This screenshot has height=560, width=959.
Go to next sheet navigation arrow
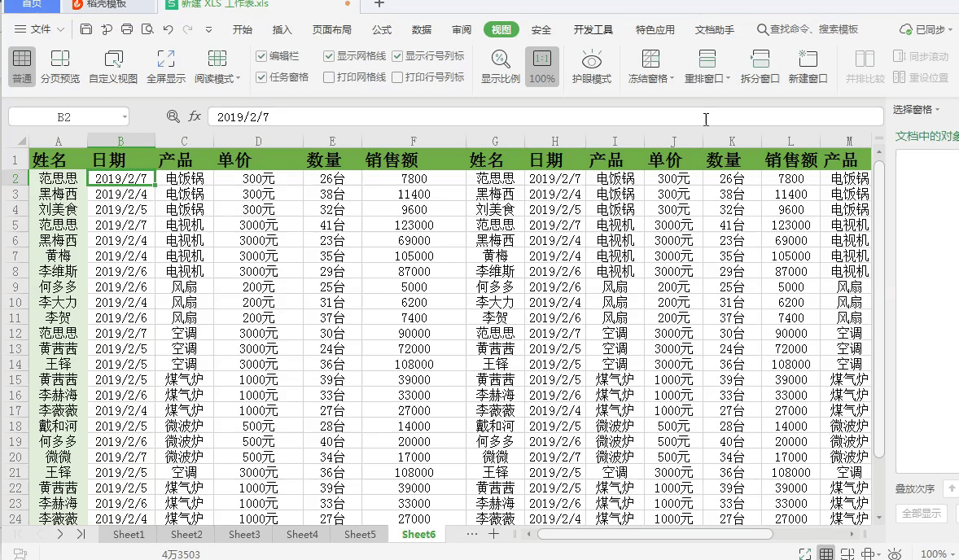pyautogui.click(x=60, y=534)
